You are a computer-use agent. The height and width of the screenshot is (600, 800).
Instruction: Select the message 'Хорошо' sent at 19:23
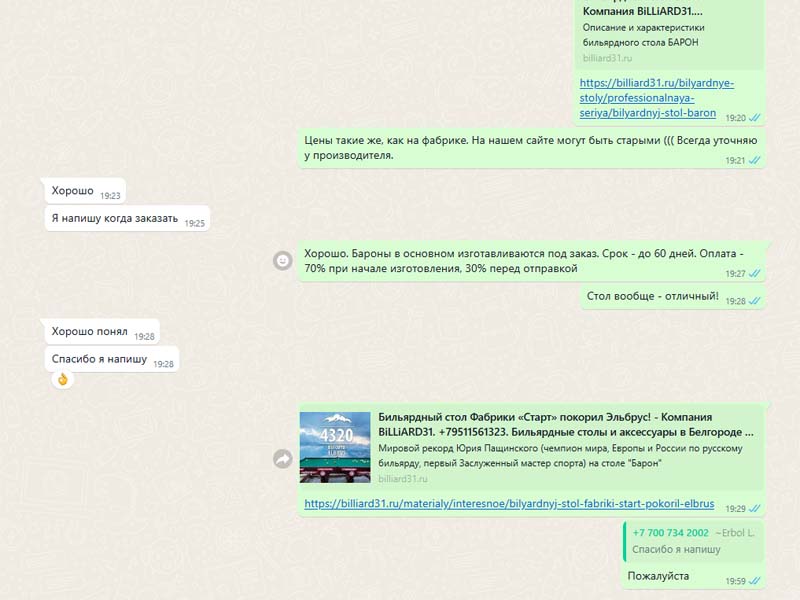(86, 191)
